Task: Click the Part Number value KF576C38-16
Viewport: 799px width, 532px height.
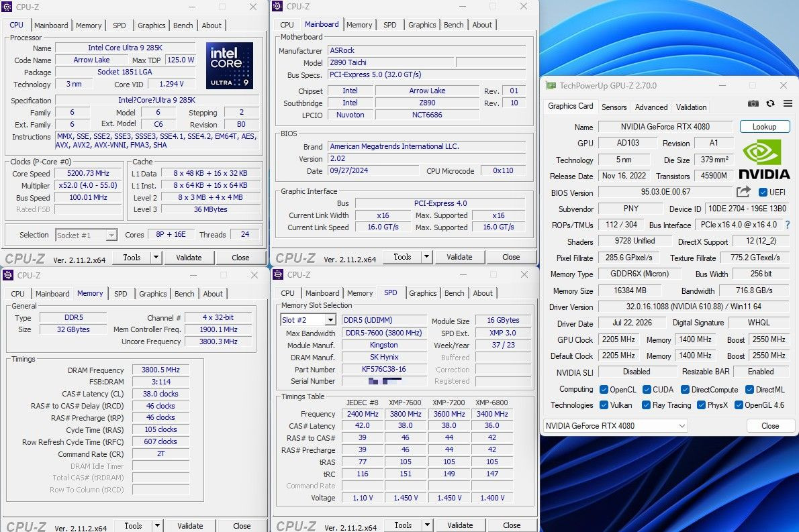Action: tap(383, 369)
